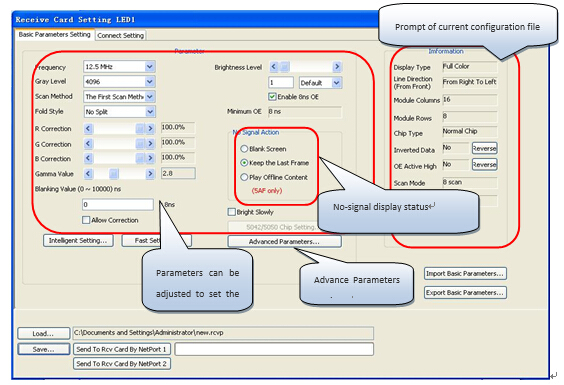Click the R Correction 100.0% value
The height and width of the screenshot is (385, 564).
tap(178, 127)
